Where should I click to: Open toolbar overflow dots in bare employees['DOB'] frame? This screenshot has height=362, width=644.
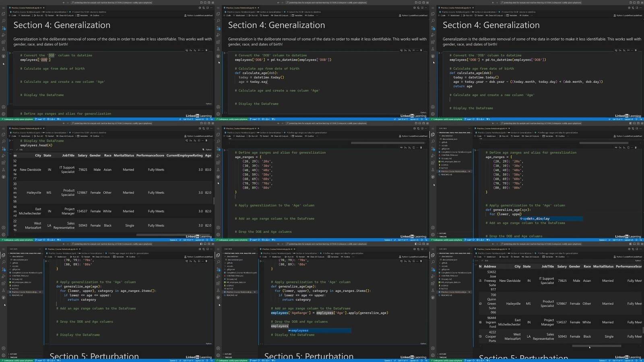pyautogui.click(x=103, y=15)
